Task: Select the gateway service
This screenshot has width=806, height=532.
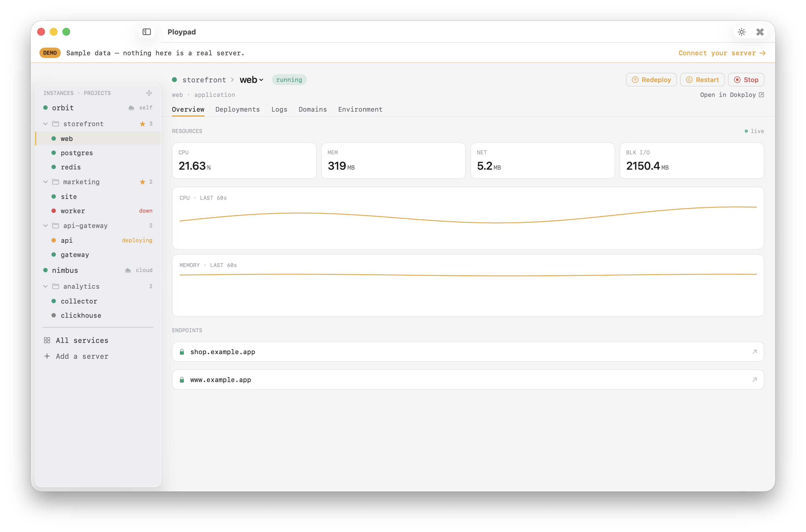Action: pos(98,255)
